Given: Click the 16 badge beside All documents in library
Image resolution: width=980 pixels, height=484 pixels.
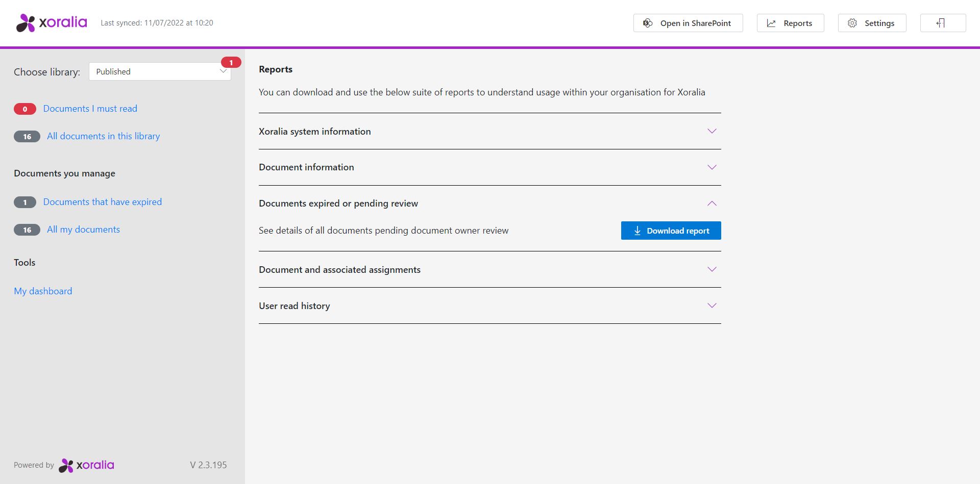Looking at the screenshot, I should click(27, 137).
